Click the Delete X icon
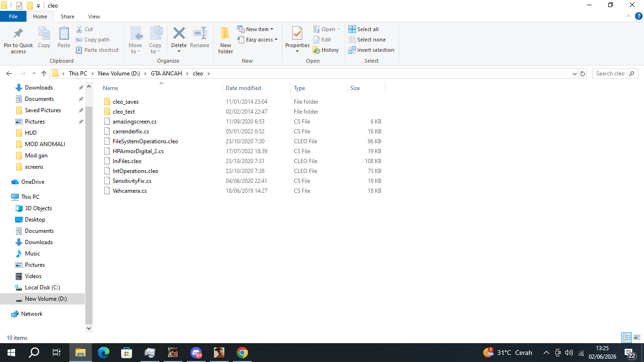 [x=179, y=33]
